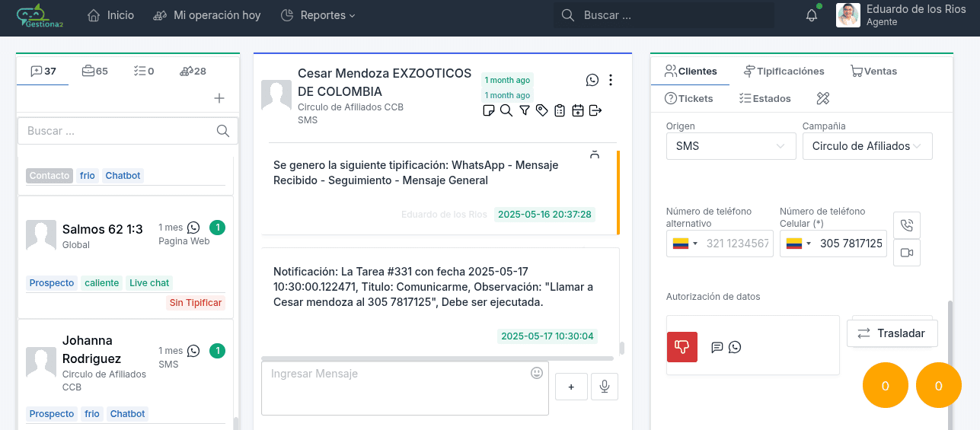Click the phone call icon beside Celular number
980x430 pixels.
tap(906, 225)
